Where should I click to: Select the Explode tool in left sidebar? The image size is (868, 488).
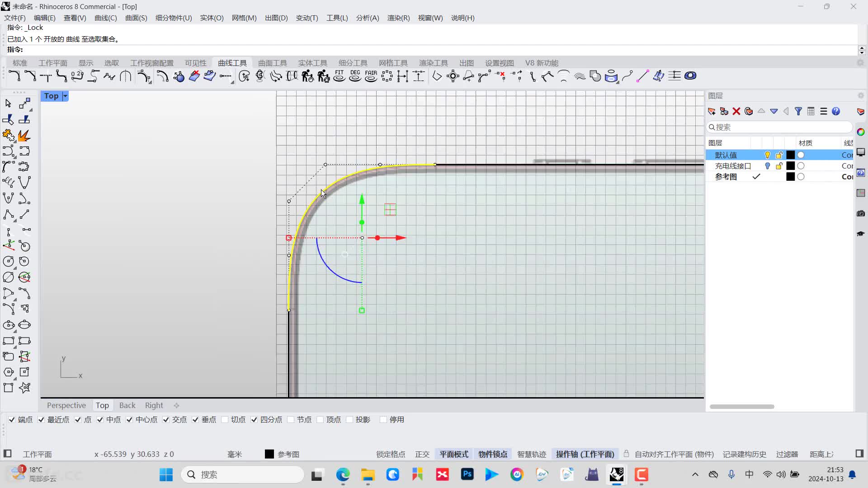(x=24, y=135)
